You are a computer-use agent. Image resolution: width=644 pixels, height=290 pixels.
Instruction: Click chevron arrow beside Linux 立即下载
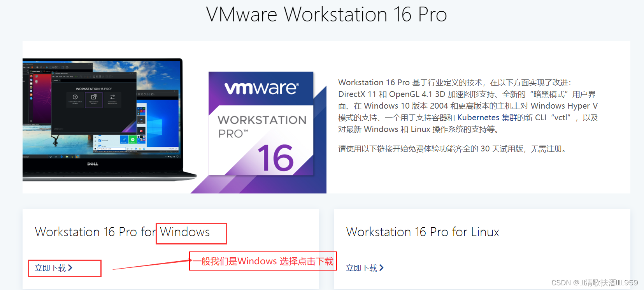pyautogui.click(x=381, y=267)
